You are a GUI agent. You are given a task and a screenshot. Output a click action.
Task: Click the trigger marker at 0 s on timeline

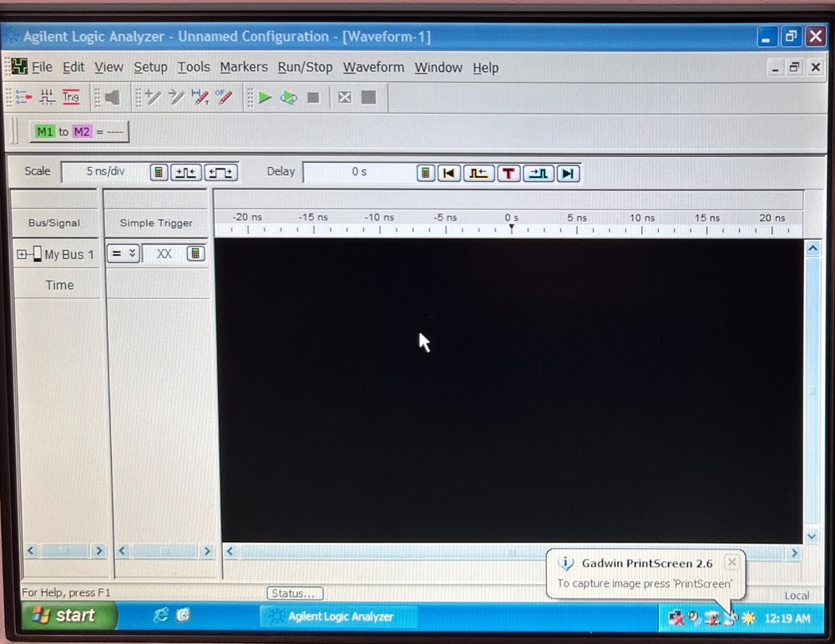(511, 229)
